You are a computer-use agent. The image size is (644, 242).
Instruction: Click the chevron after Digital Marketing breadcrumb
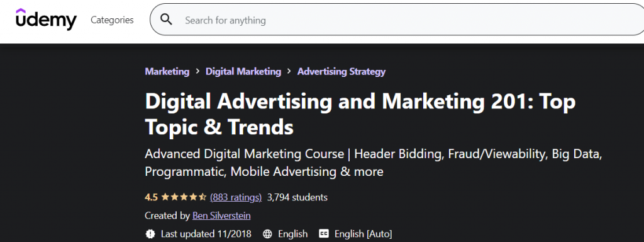[289, 71]
